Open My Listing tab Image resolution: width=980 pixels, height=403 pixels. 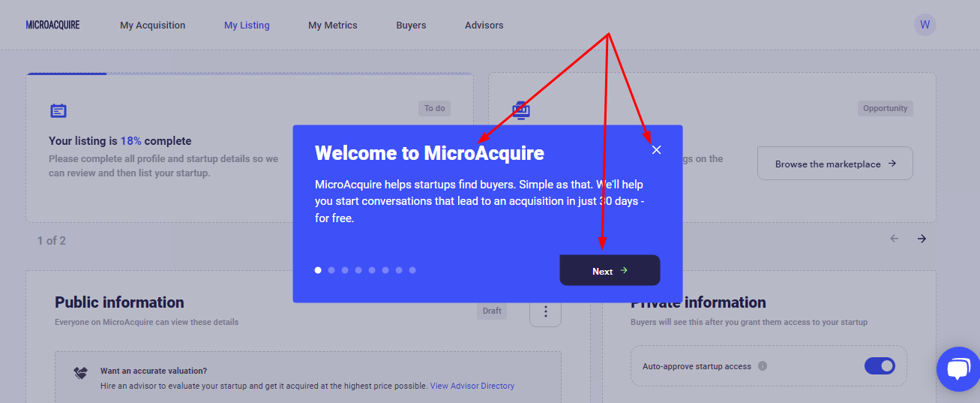[x=247, y=26]
